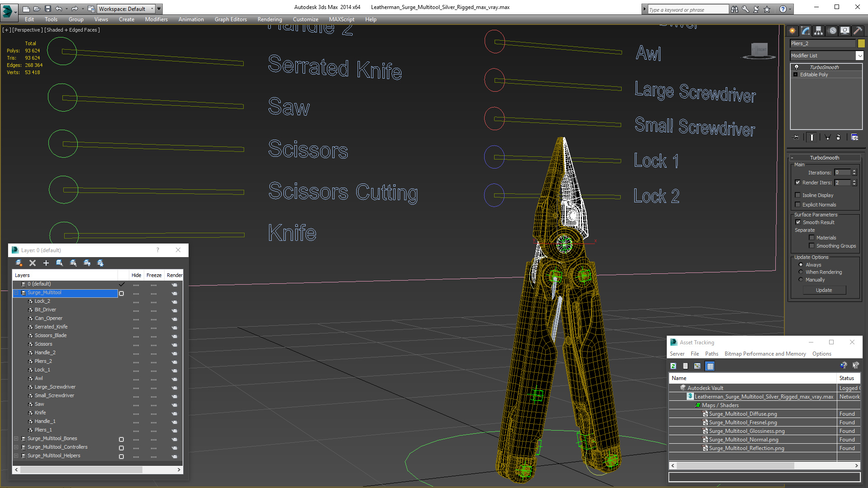The image size is (868, 488).
Task: Open the Display command panel tab
Action: tap(844, 31)
